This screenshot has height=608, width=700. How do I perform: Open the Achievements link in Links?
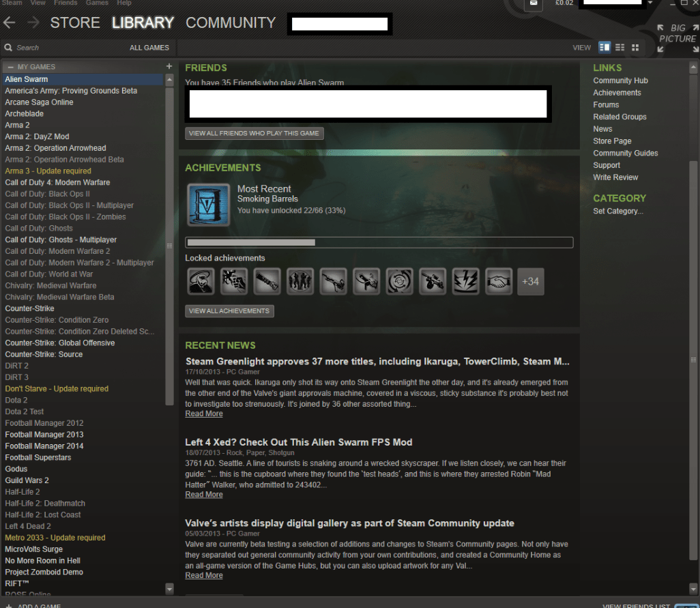[x=617, y=93]
